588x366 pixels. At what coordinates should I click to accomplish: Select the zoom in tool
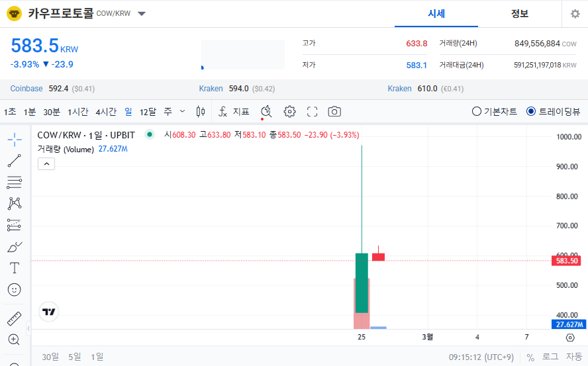pyautogui.click(x=14, y=340)
